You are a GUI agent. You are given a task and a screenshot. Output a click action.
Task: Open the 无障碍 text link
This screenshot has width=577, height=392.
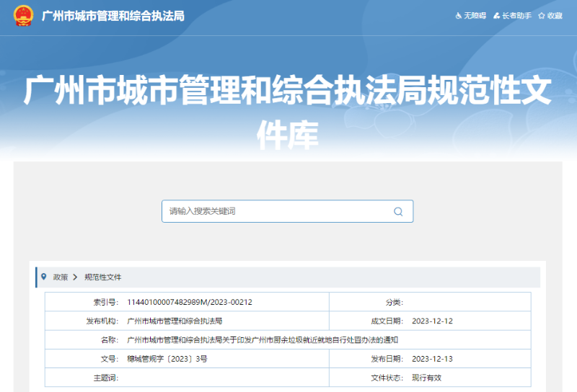(475, 16)
